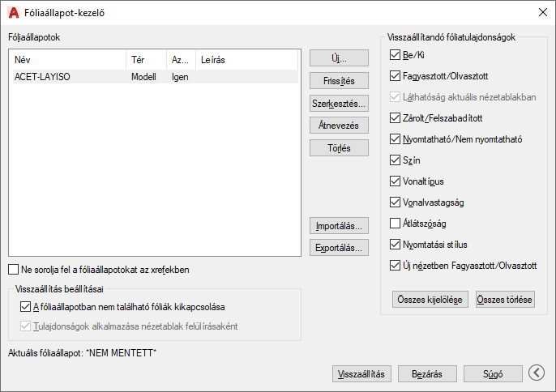
Task: Click Összes törlése button
Action: click(x=505, y=300)
